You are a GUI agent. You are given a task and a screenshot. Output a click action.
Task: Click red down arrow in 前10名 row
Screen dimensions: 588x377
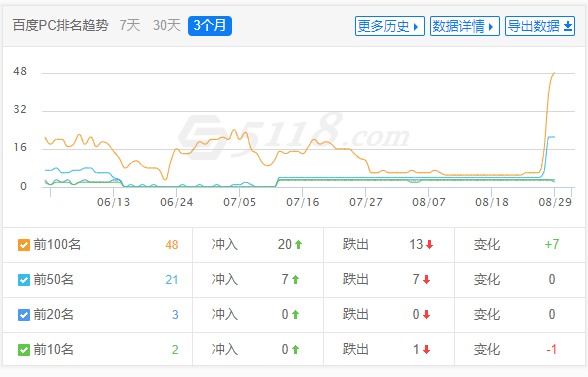(x=426, y=350)
